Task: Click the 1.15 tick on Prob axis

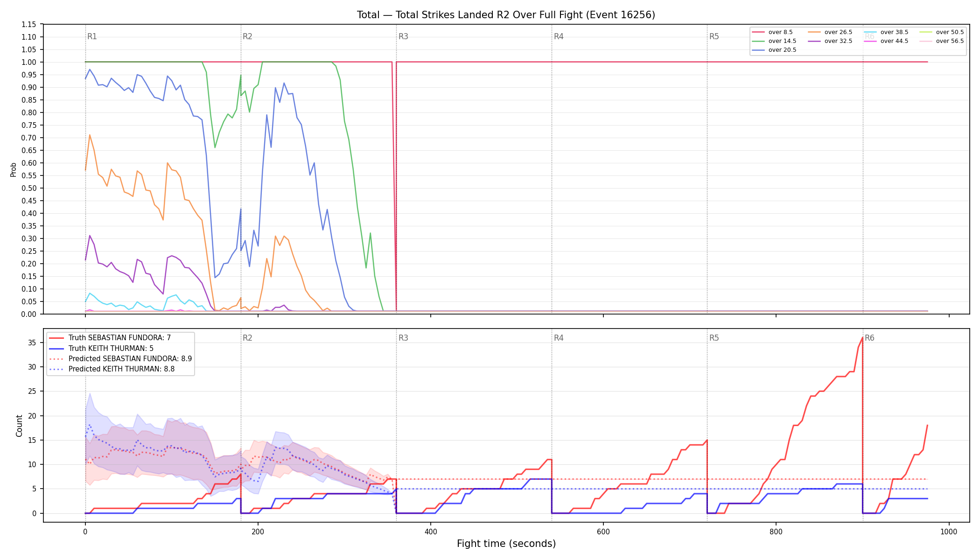Action: tap(29, 24)
